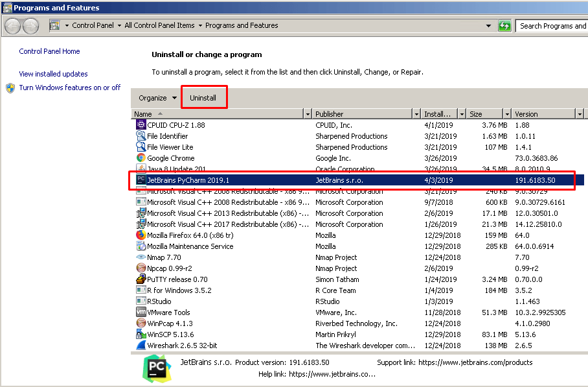Click the green Refresh button in address bar
The height and width of the screenshot is (387, 588).
[x=504, y=26]
